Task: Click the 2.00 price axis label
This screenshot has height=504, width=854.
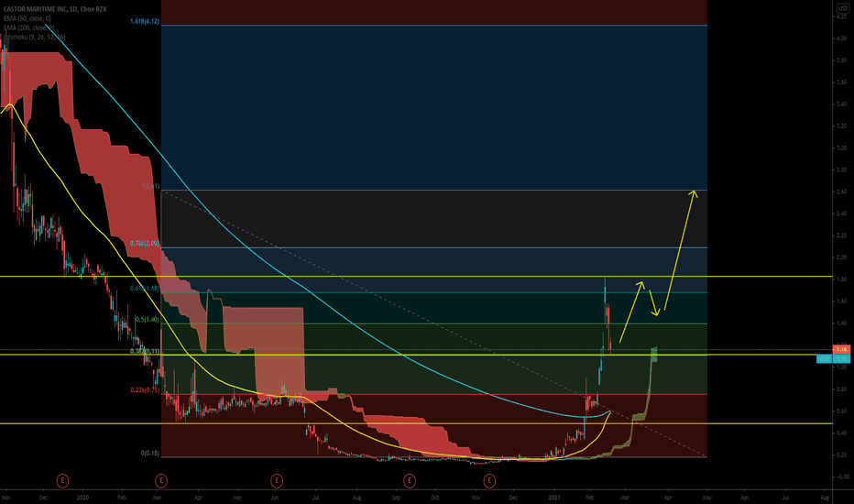Action: [x=841, y=257]
